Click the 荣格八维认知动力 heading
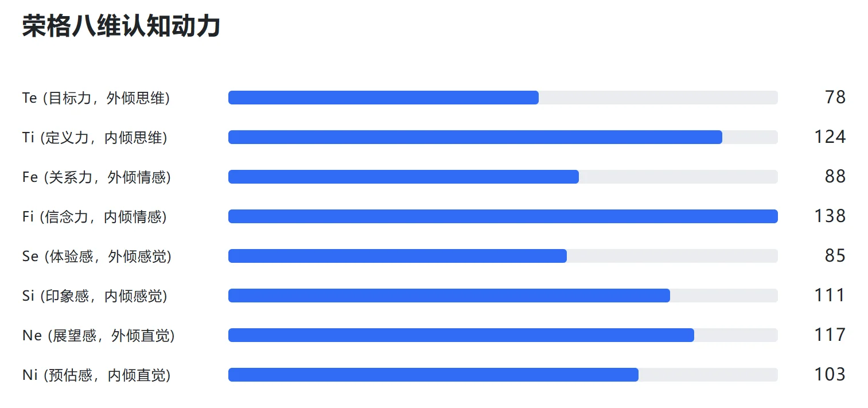Viewport: 868px width, 408px height. (121, 27)
